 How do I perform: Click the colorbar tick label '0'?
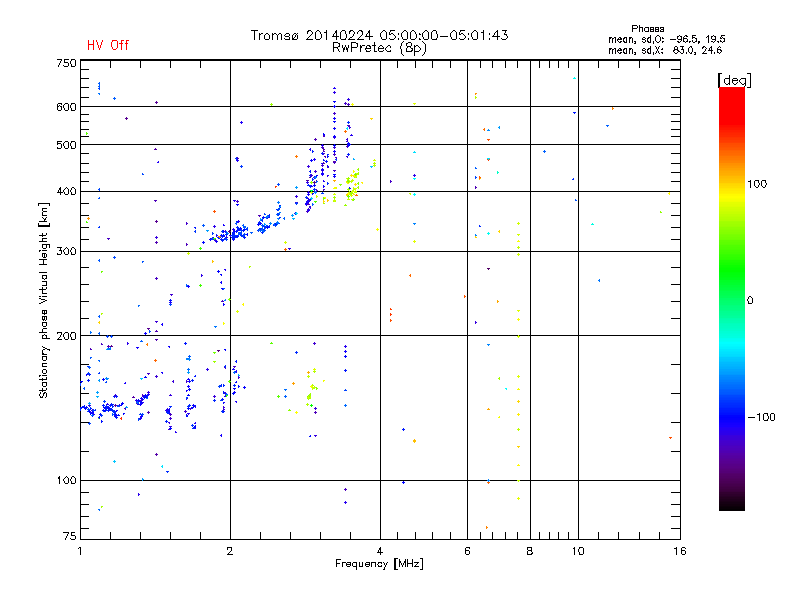point(750,301)
